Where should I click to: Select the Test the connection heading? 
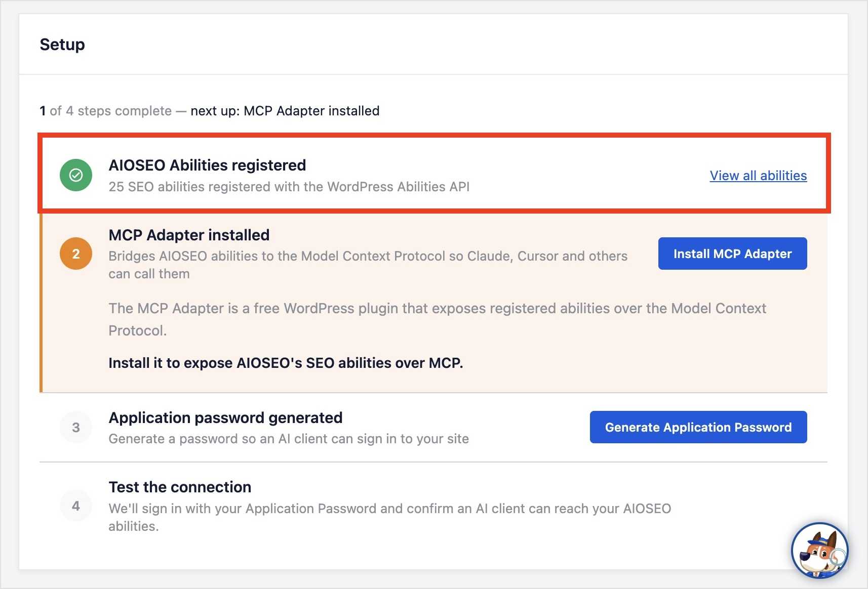[x=180, y=487]
